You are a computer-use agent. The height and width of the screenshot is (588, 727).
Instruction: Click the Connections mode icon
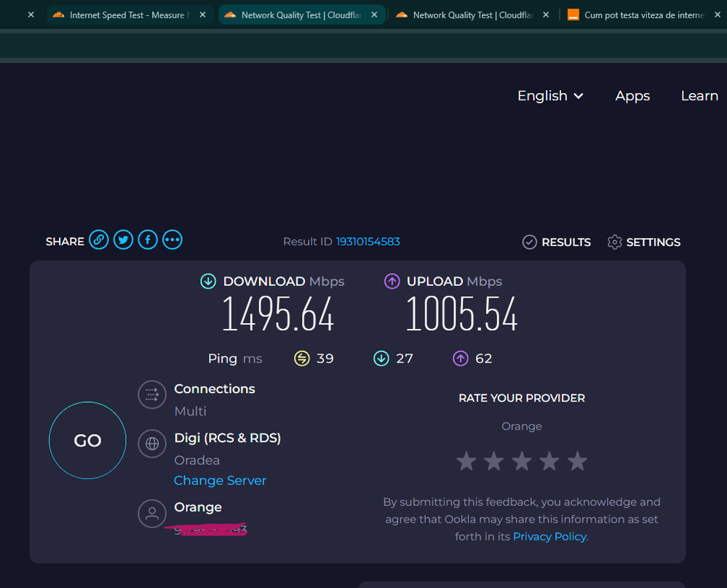(152, 394)
